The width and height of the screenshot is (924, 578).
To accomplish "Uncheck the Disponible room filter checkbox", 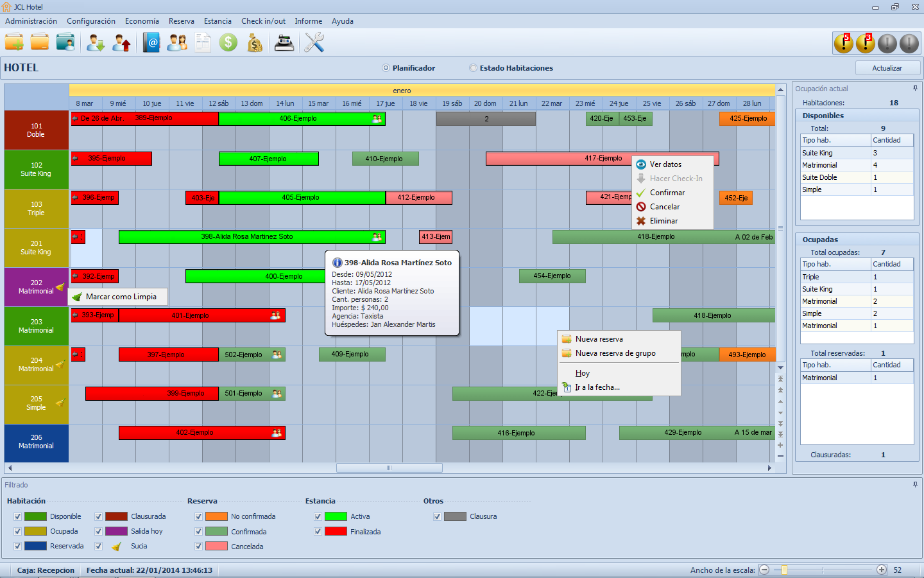I will [17, 516].
